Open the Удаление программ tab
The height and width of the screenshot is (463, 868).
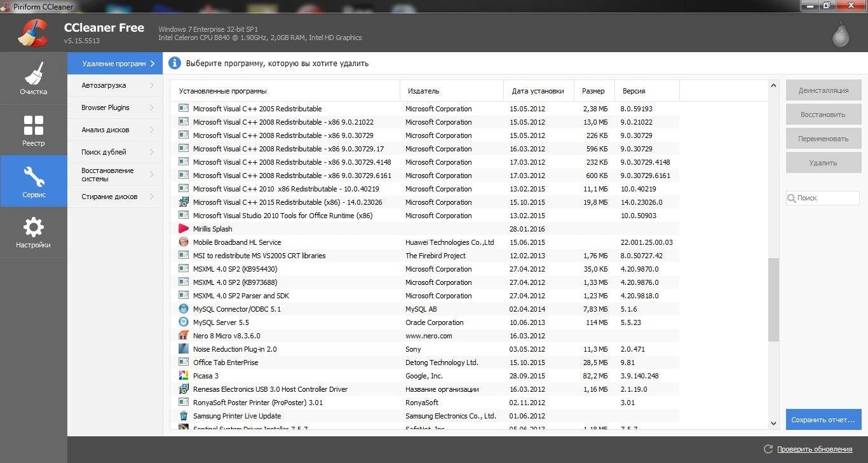[115, 64]
